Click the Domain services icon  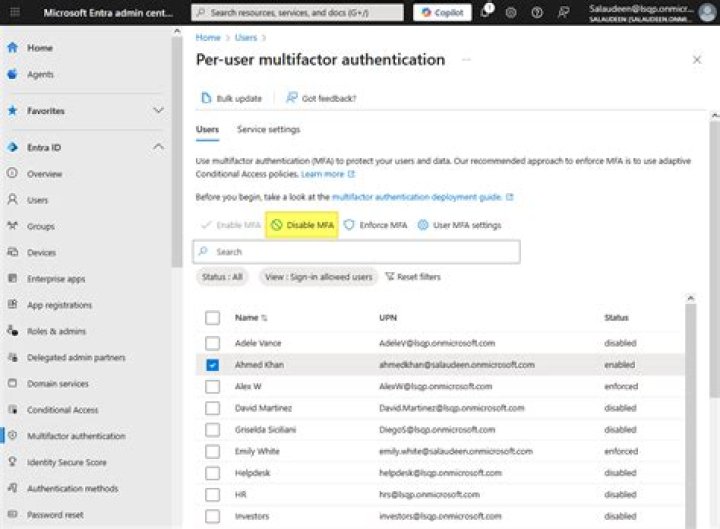(x=13, y=383)
